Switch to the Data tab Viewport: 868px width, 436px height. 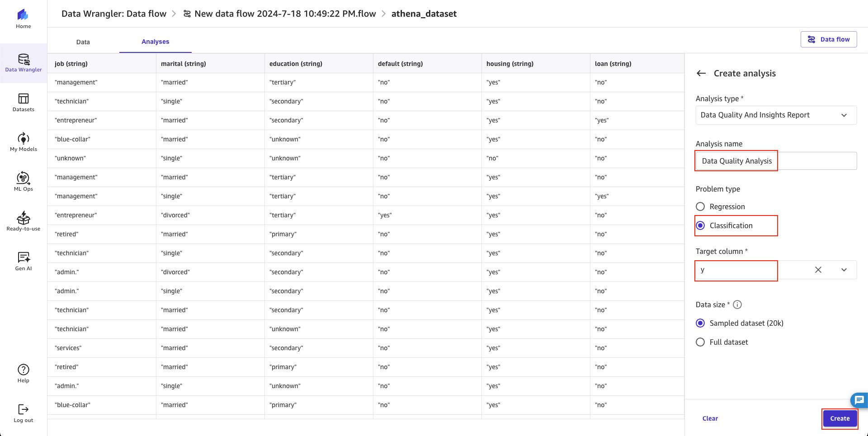(83, 42)
